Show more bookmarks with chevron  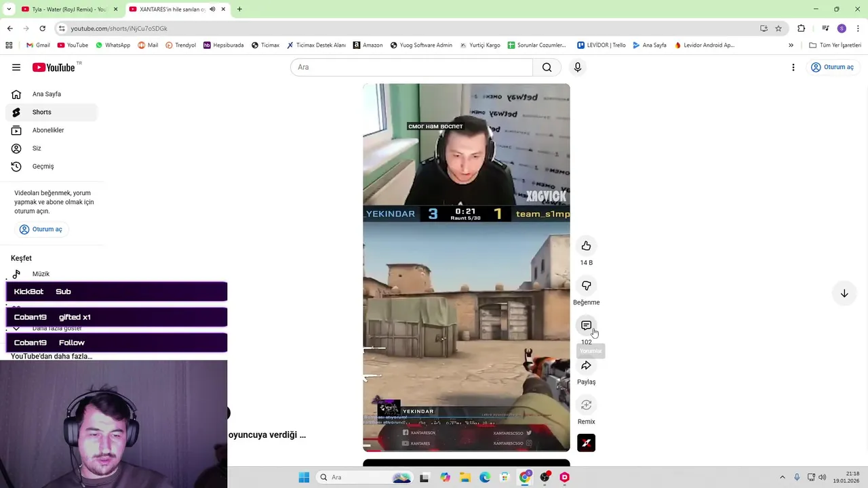[791, 45]
